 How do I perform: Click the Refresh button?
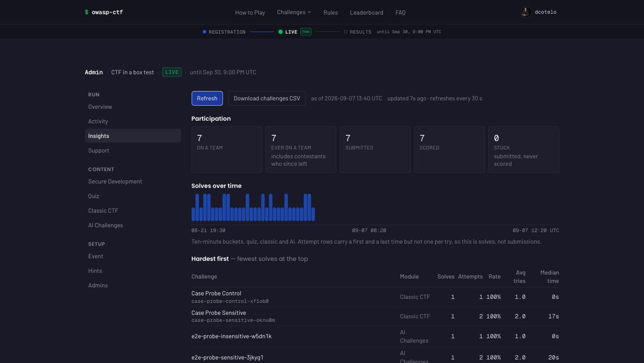207,98
